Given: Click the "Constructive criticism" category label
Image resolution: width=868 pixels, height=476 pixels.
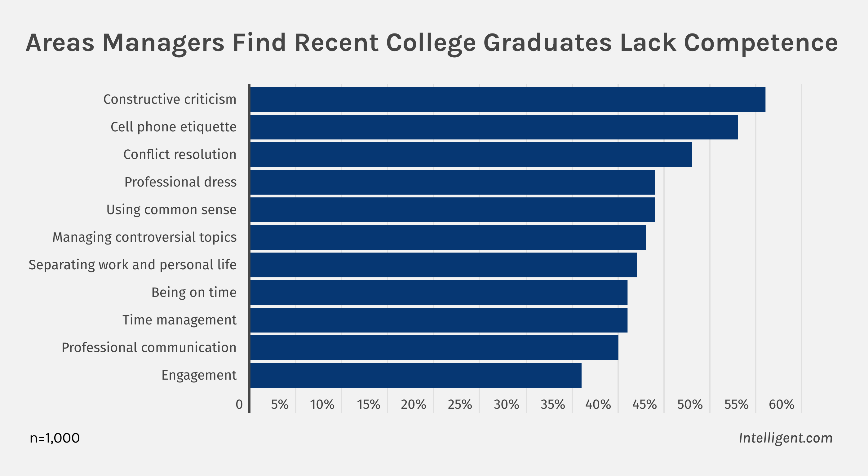Looking at the screenshot, I should (x=170, y=99).
